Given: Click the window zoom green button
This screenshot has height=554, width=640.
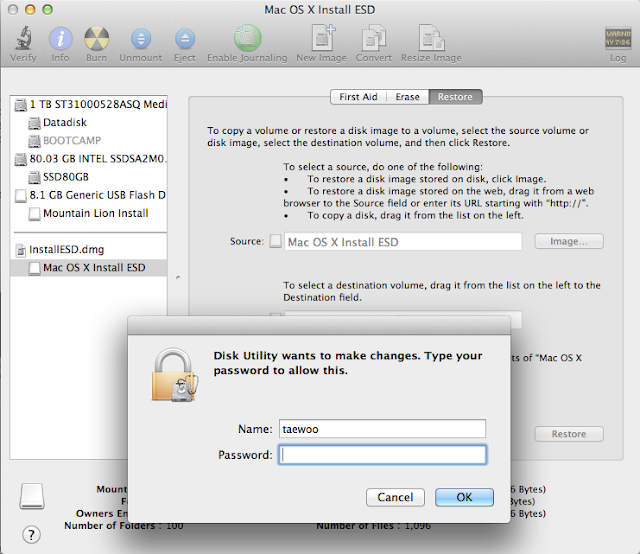Looking at the screenshot, I should pyautogui.click(x=48, y=9).
